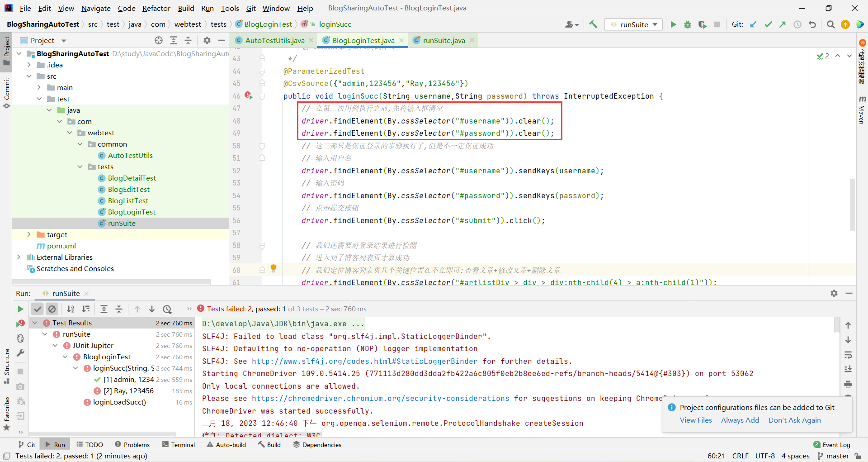Open Project panel settings gear

[207, 40]
